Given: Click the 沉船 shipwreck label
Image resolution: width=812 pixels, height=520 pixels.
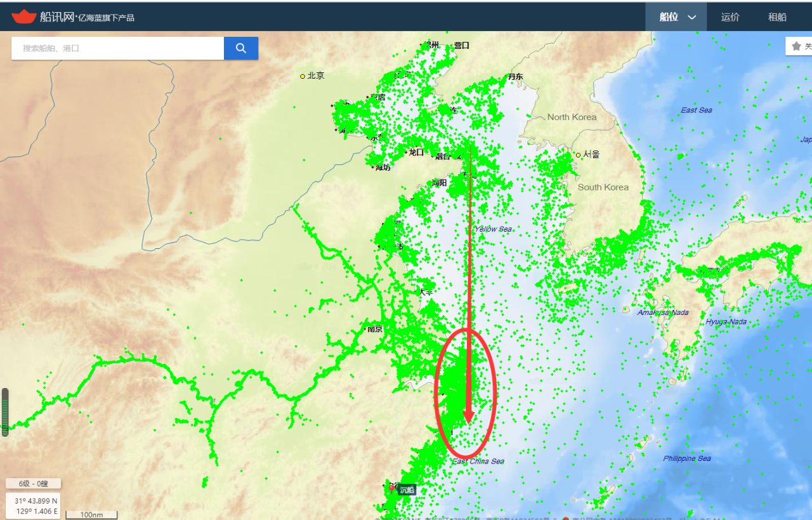Looking at the screenshot, I should pos(407,490).
